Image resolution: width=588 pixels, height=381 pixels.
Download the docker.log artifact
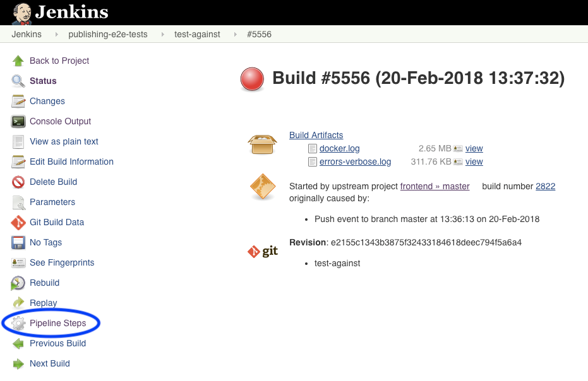[339, 149]
